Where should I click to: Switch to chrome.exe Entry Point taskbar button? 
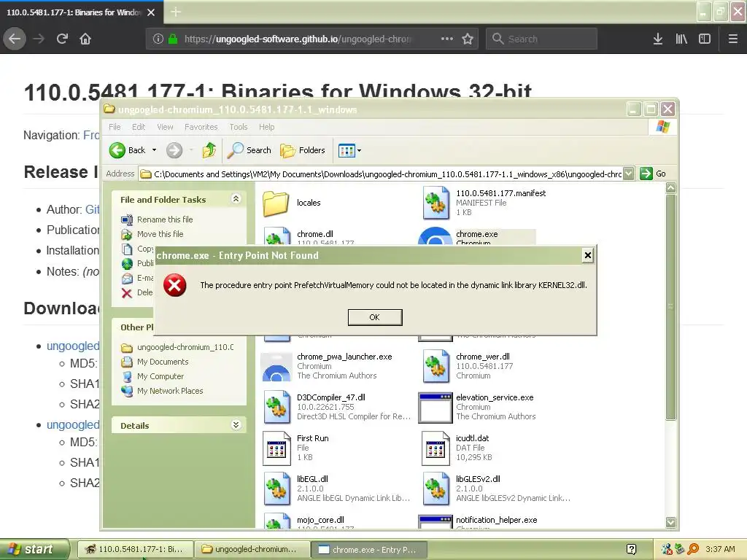(370, 549)
